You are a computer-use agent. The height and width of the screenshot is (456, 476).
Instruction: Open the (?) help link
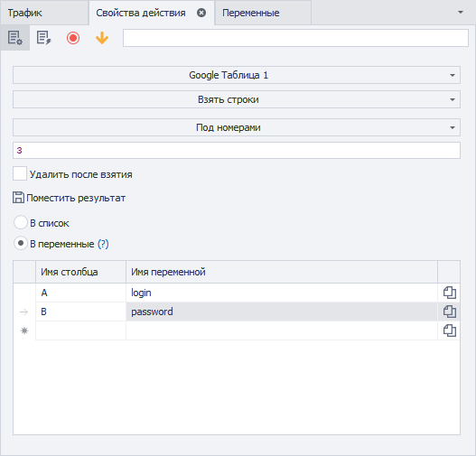pos(103,244)
